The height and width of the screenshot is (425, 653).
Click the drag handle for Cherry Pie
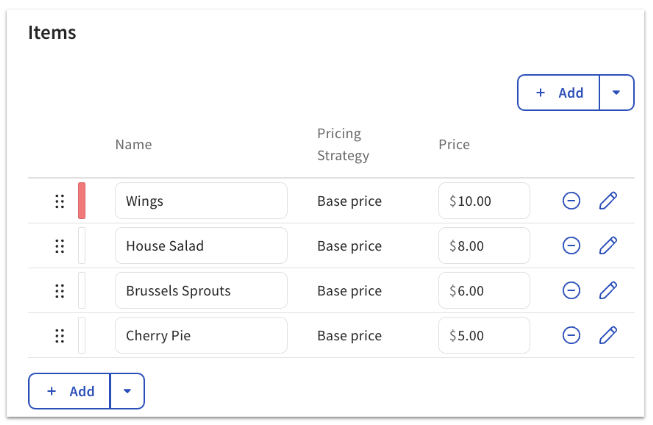pos(59,336)
